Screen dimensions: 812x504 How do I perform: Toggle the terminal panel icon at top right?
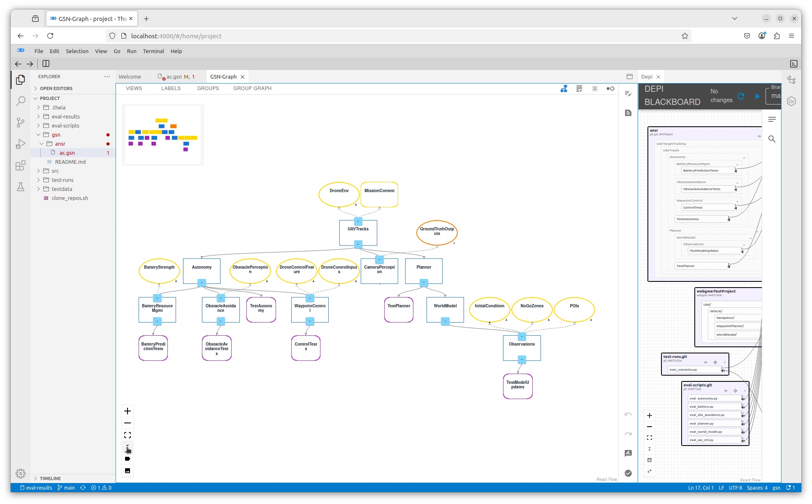pyautogui.click(x=793, y=64)
